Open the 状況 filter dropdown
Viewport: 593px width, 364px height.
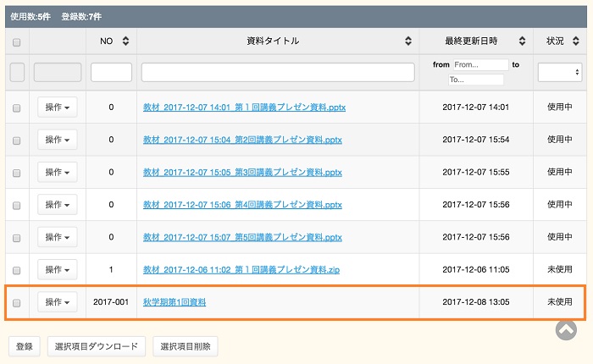tap(560, 73)
